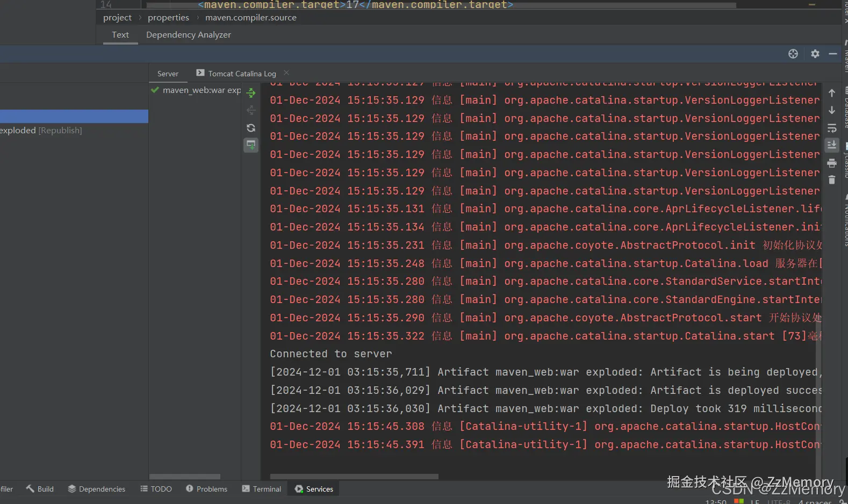Click the Services tool window button
The height and width of the screenshot is (504, 848).
314,489
